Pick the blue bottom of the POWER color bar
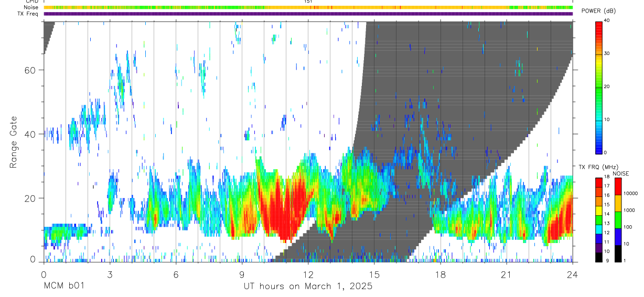This screenshot has width=644, height=297. tap(599, 148)
